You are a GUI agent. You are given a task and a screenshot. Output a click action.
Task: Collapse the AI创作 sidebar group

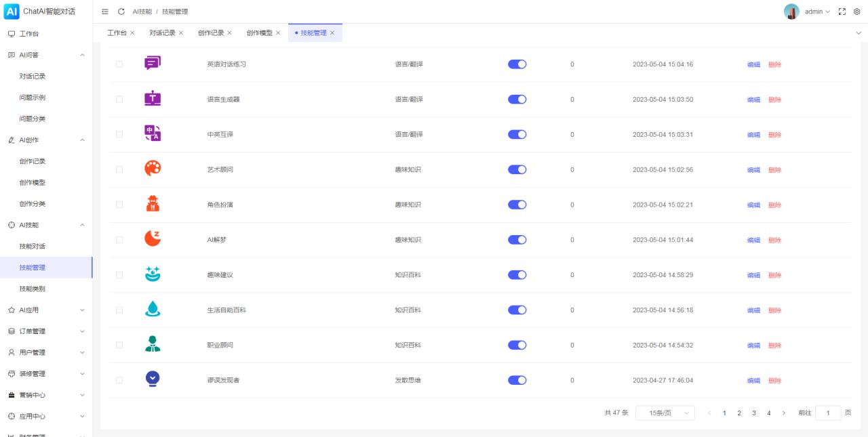46,140
